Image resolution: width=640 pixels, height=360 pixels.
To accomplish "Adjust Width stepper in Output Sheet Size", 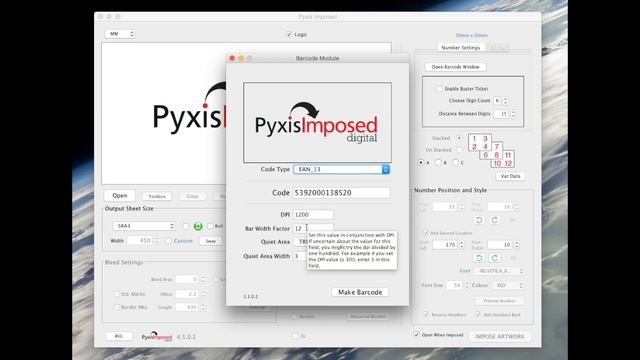I will pyautogui.click(x=157, y=241).
